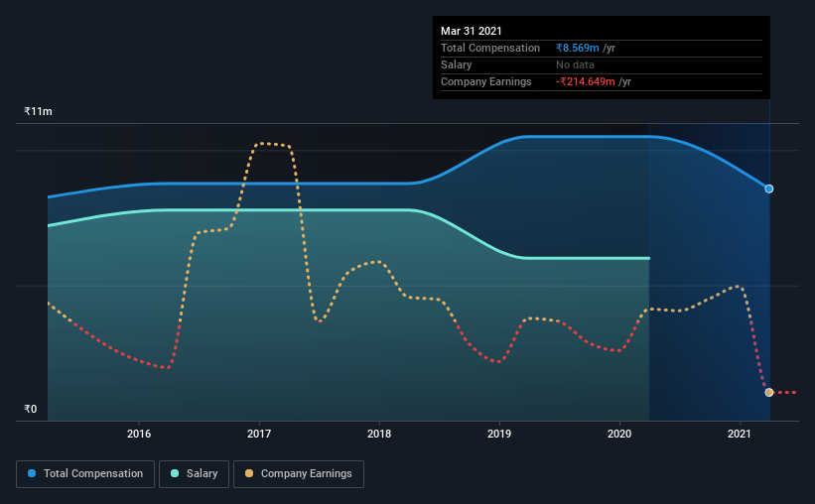This screenshot has width=815, height=504.
Task: Click the 2018 x-axis label
Action: (x=379, y=434)
